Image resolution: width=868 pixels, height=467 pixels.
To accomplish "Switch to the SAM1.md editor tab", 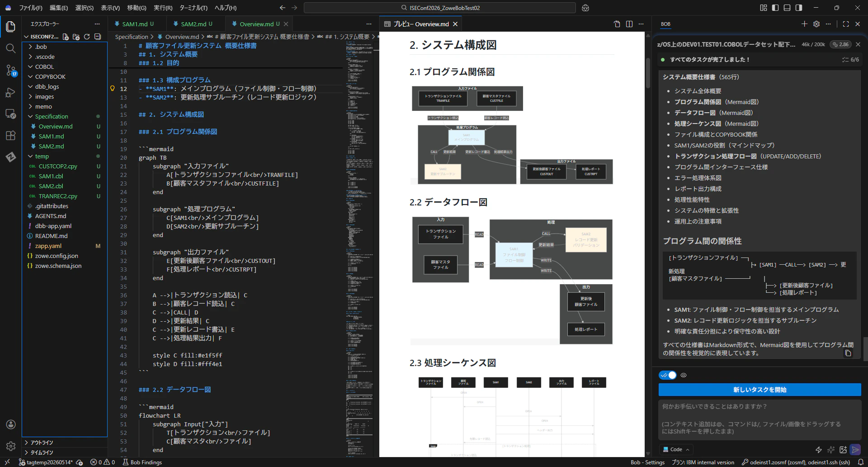I will pyautogui.click(x=137, y=24).
